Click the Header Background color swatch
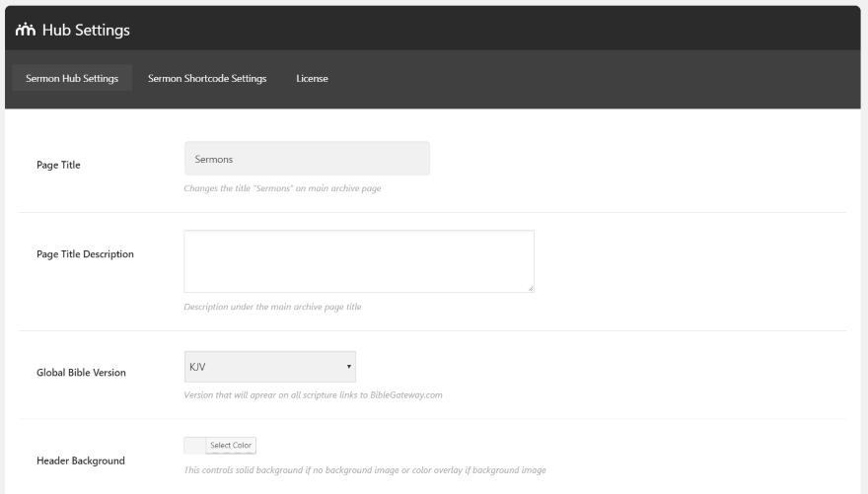 (194, 447)
